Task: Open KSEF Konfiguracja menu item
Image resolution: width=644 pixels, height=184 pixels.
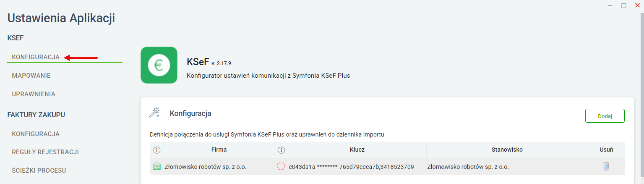Action: point(36,57)
